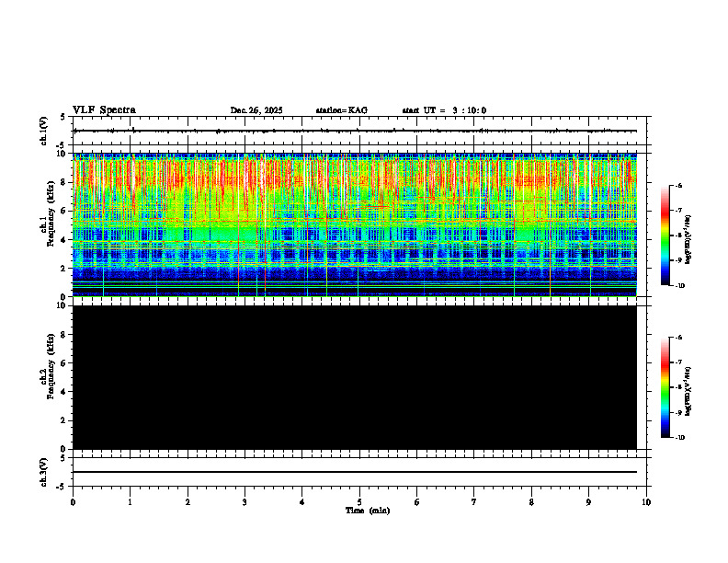This screenshot has height=563, width=728.
Task: Click the "VLF Spectra" title text
Action: (104, 110)
